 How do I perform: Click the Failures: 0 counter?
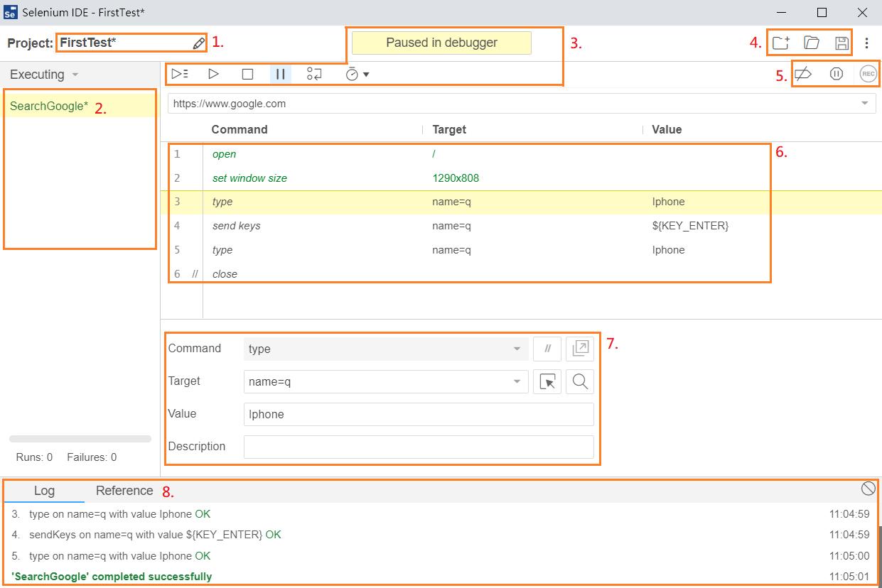pos(92,457)
